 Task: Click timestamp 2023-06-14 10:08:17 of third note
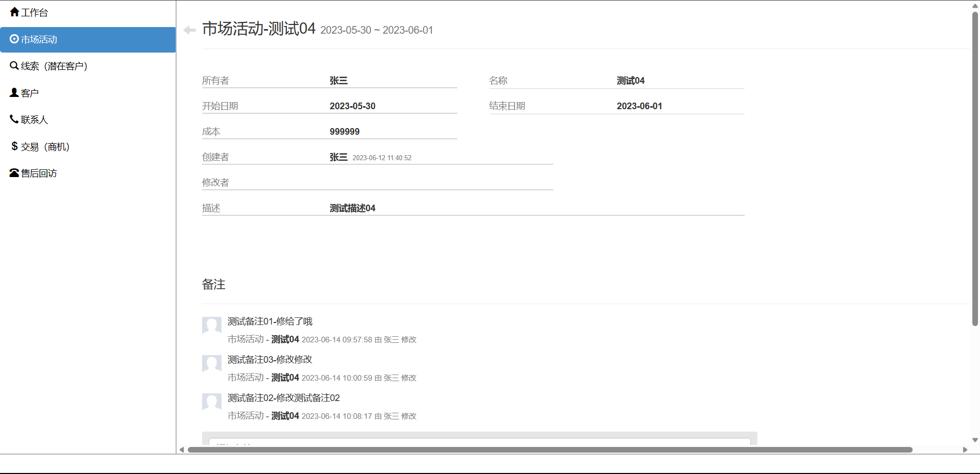tap(337, 416)
